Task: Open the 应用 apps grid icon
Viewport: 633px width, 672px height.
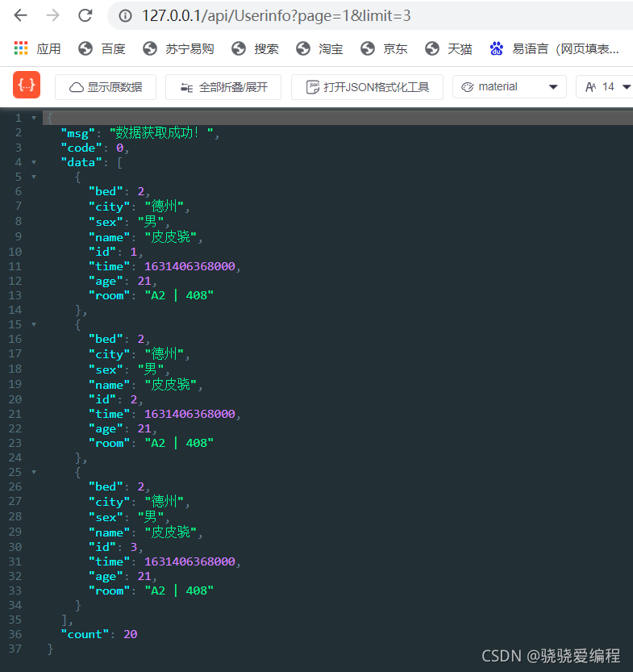Action: [20, 48]
